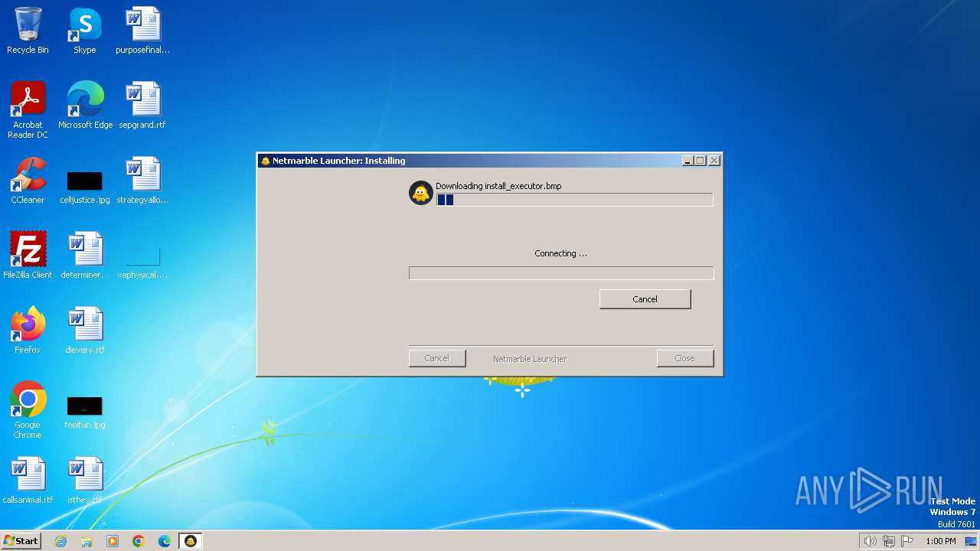Open the Recycle Bin desktop icon
Image resolution: width=980 pixels, height=551 pixels.
28,31
